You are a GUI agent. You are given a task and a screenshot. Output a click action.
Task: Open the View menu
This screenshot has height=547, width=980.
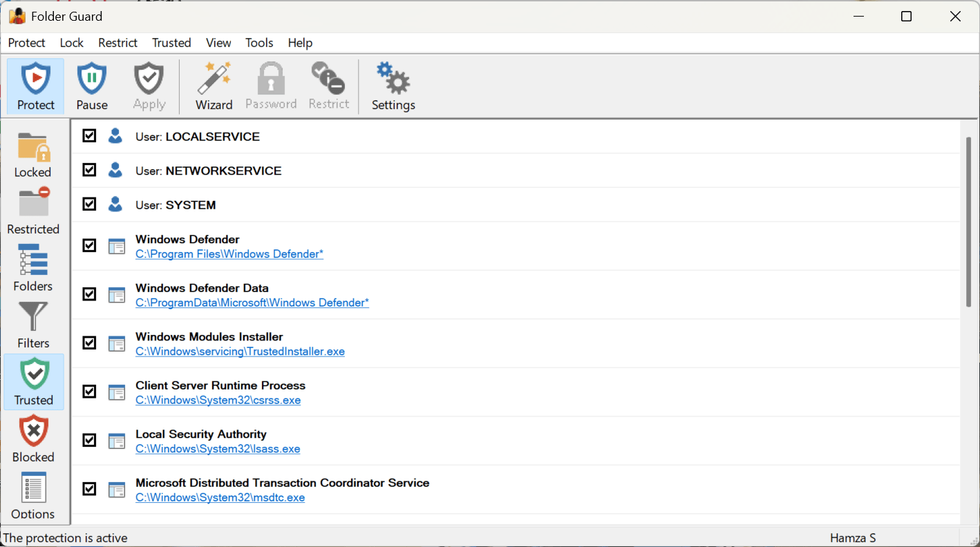coord(218,43)
